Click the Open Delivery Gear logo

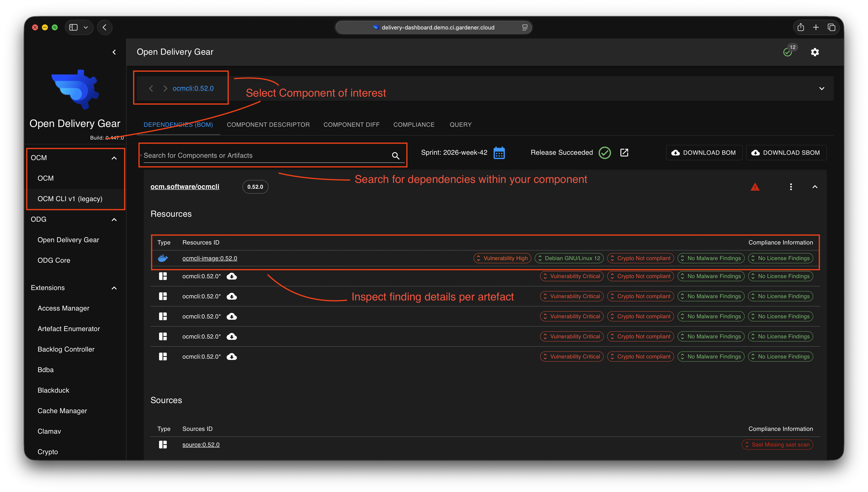(x=75, y=90)
